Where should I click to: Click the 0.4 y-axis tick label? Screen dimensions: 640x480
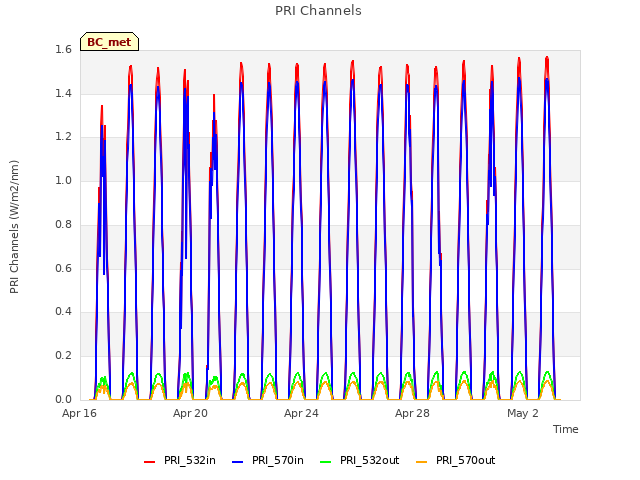(x=63, y=311)
